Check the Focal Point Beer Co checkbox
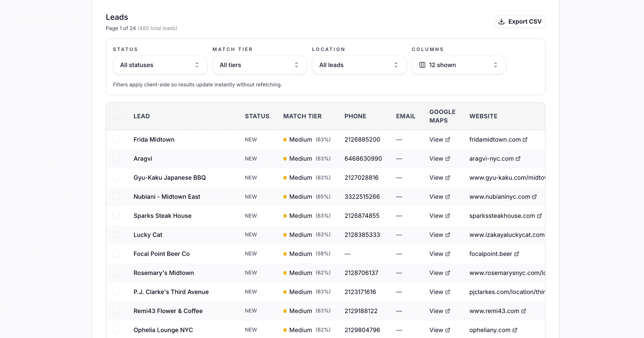 [x=116, y=253]
